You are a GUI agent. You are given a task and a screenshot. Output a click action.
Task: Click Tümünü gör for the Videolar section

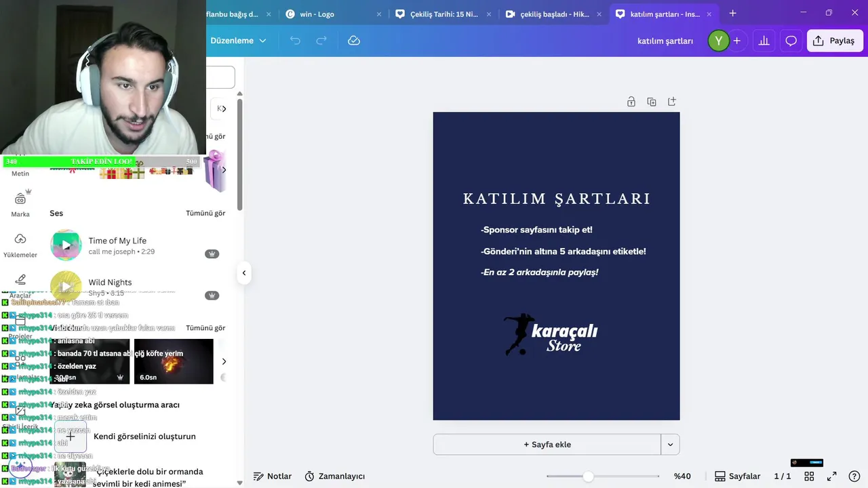pos(205,328)
